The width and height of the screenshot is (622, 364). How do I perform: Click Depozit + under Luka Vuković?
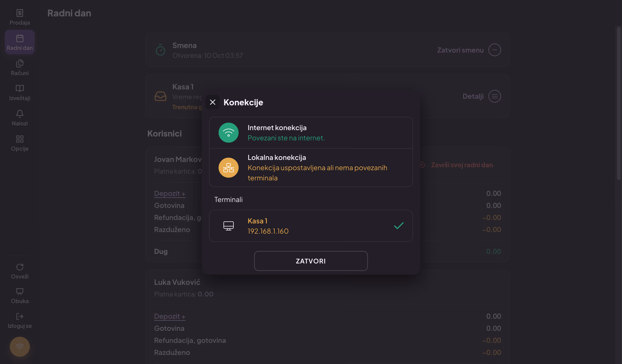point(170,316)
